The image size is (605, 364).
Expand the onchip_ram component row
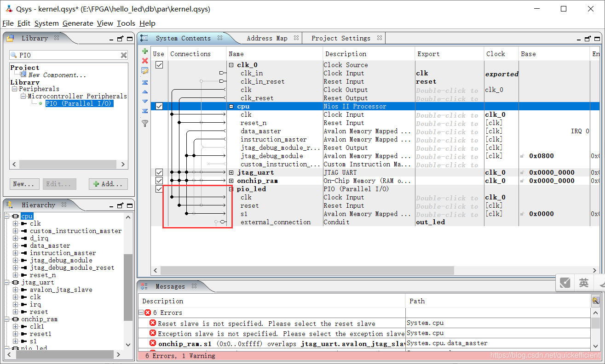click(x=231, y=181)
